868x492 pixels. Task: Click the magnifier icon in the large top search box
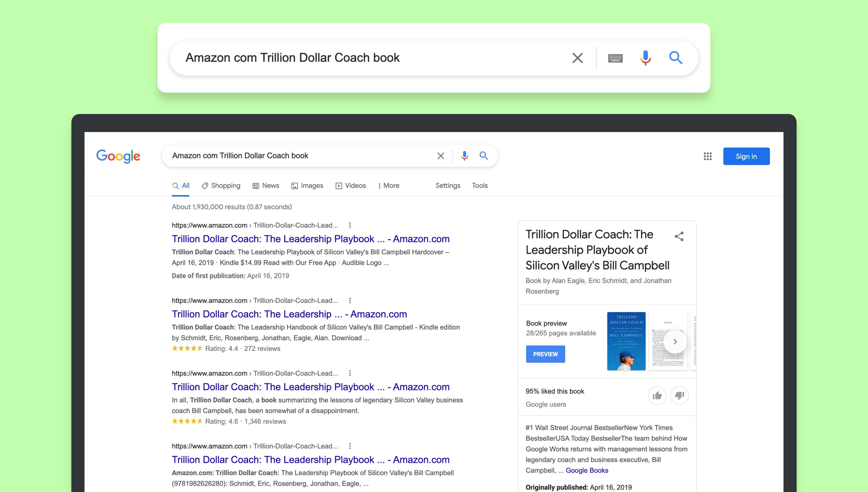676,58
